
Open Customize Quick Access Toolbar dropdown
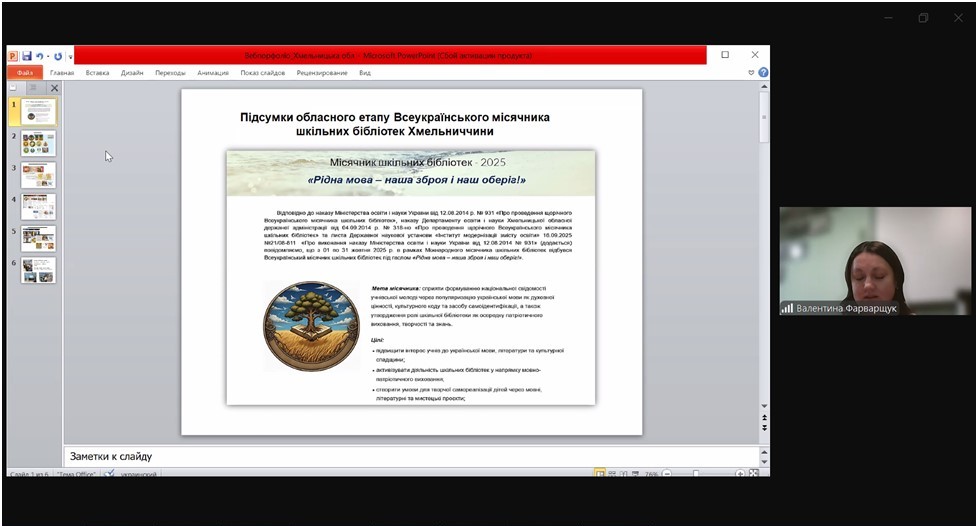pyautogui.click(x=70, y=57)
